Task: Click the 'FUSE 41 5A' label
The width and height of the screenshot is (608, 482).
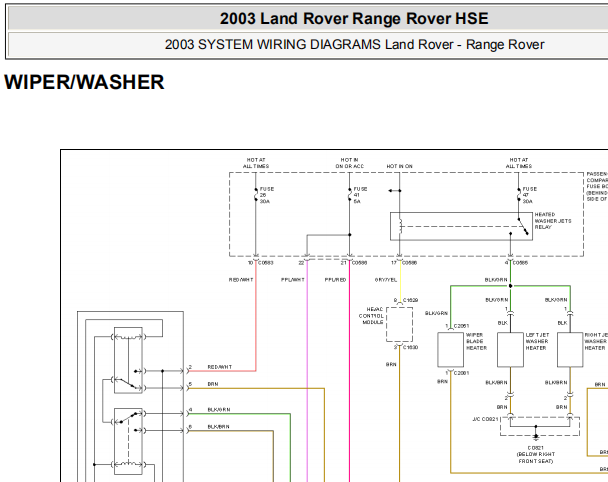Action: click(360, 195)
